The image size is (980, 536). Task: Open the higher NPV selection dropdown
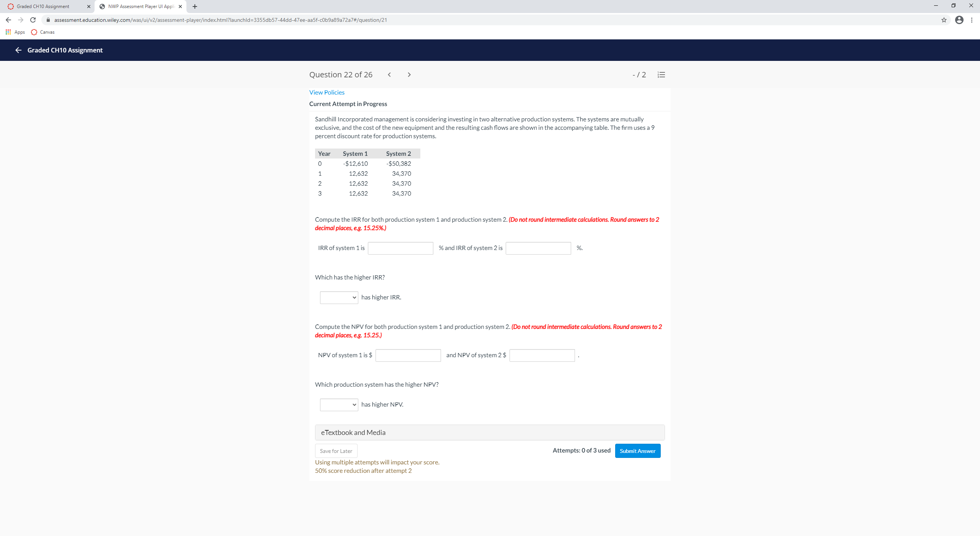click(338, 405)
